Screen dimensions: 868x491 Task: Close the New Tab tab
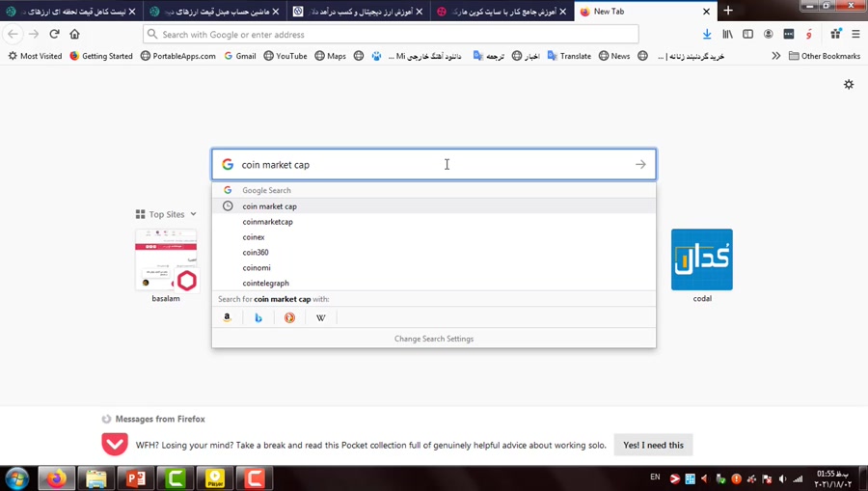(706, 11)
